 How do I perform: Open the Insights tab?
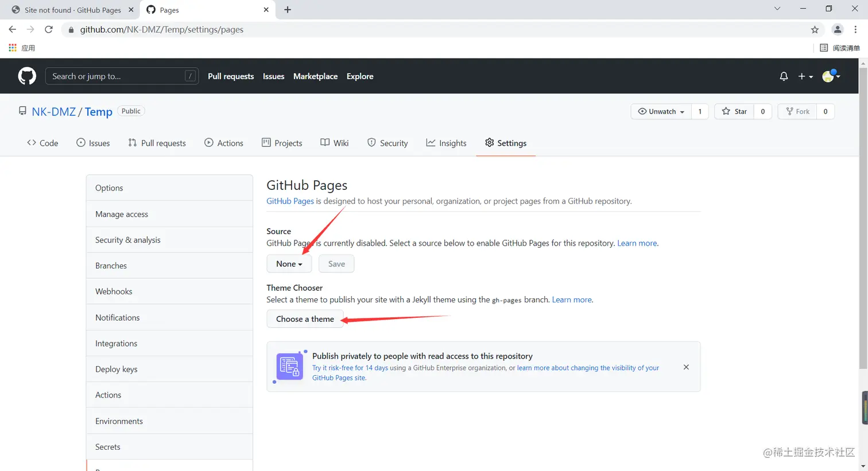click(x=446, y=143)
